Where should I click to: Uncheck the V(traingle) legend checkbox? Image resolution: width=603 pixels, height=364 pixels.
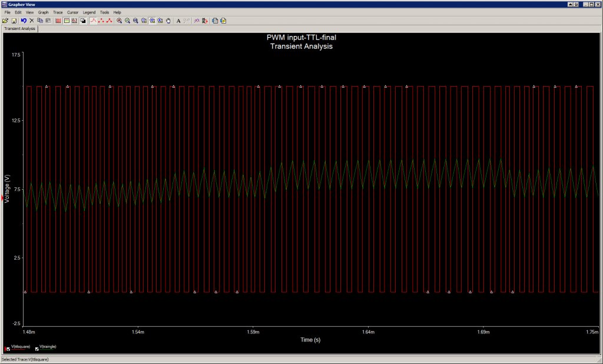[37, 349]
